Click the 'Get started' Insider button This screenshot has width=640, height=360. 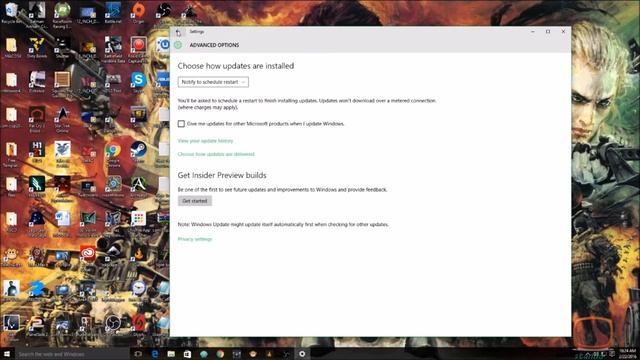pyautogui.click(x=195, y=201)
